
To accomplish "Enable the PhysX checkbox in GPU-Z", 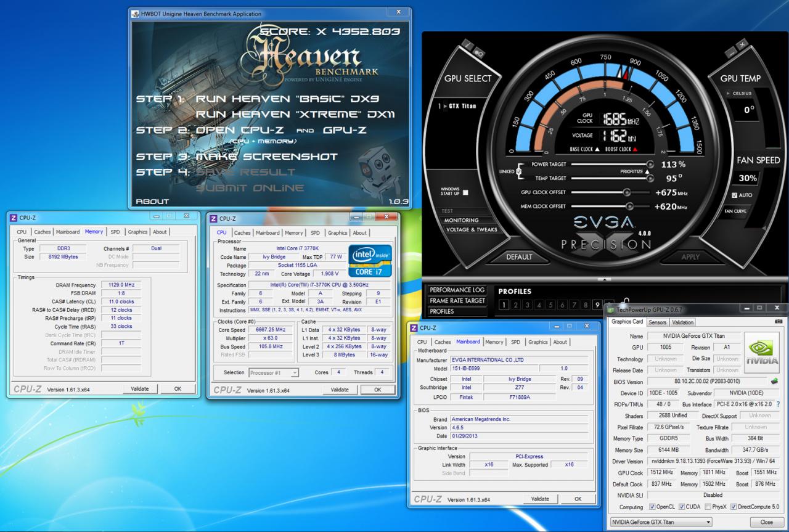I will pos(707,507).
